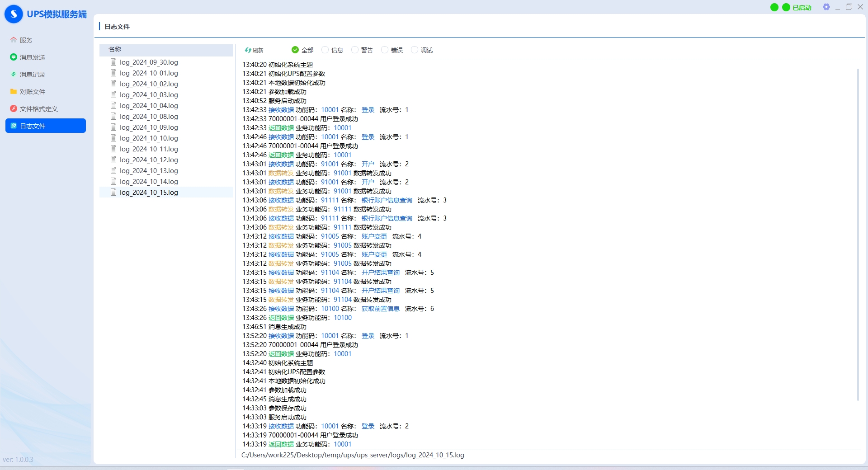This screenshot has width=868, height=470.
Task: Click the UPS app logo icon
Action: [14, 14]
